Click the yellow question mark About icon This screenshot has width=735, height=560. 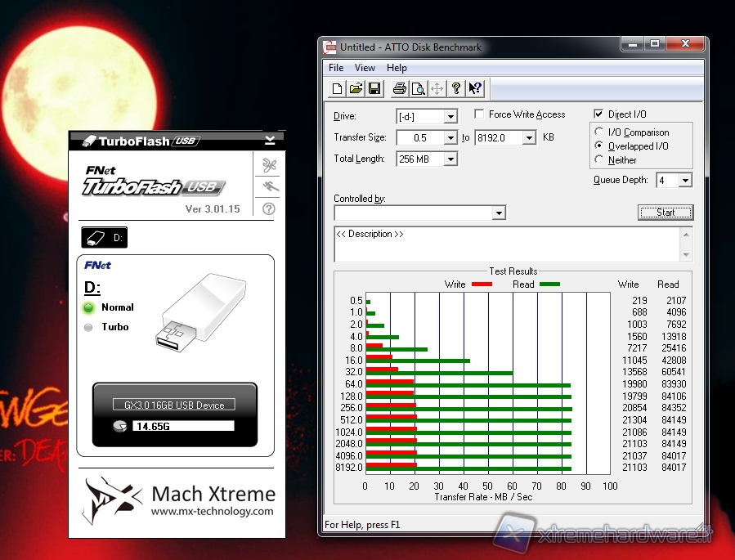tap(456, 88)
